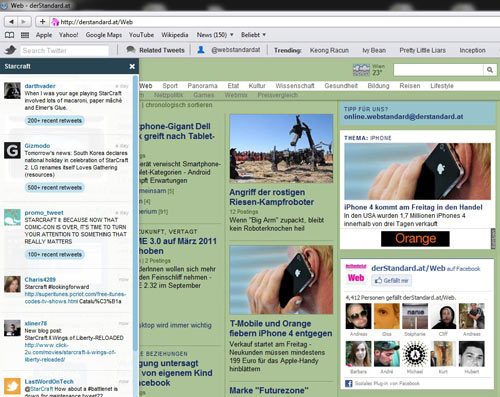Open the Apple bookmark
The image size is (500, 397).
(x=44, y=35)
